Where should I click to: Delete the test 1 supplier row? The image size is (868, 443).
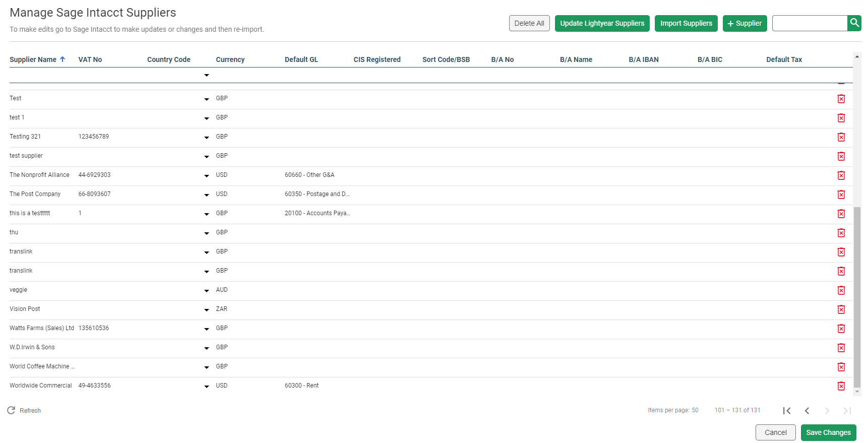click(841, 118)
